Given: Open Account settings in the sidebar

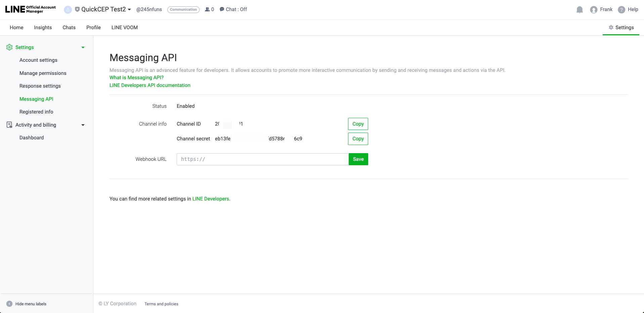Looking at the screenshot, I should [x=38, y=60].
